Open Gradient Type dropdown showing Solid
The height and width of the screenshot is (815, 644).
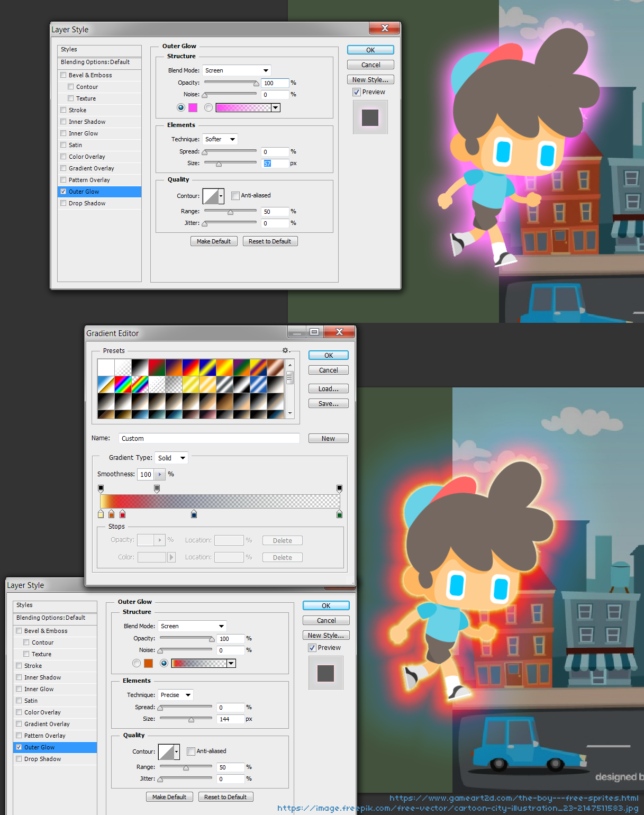coord(171,458)
